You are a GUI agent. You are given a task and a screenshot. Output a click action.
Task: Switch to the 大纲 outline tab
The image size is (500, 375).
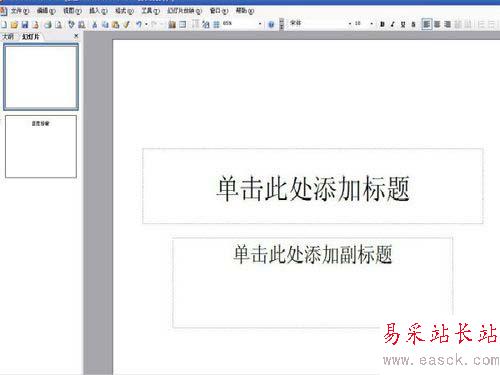pyautogui.click(x=8, y=37)
